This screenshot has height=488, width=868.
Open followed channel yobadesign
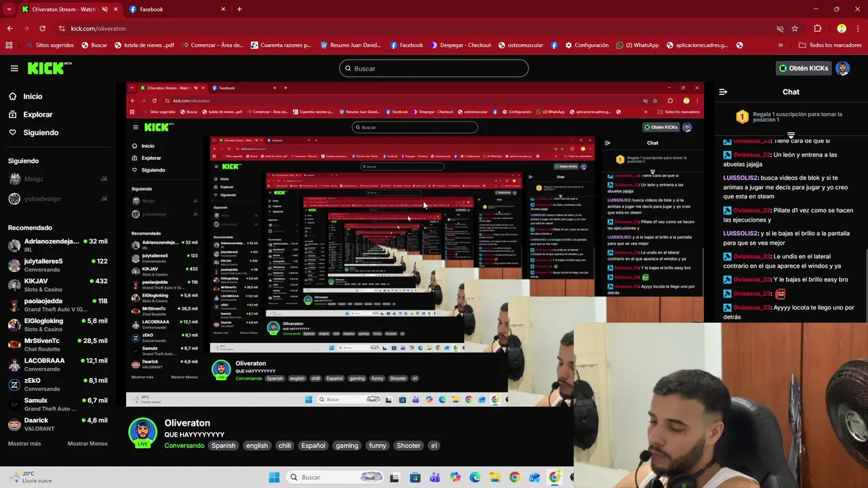58,199
